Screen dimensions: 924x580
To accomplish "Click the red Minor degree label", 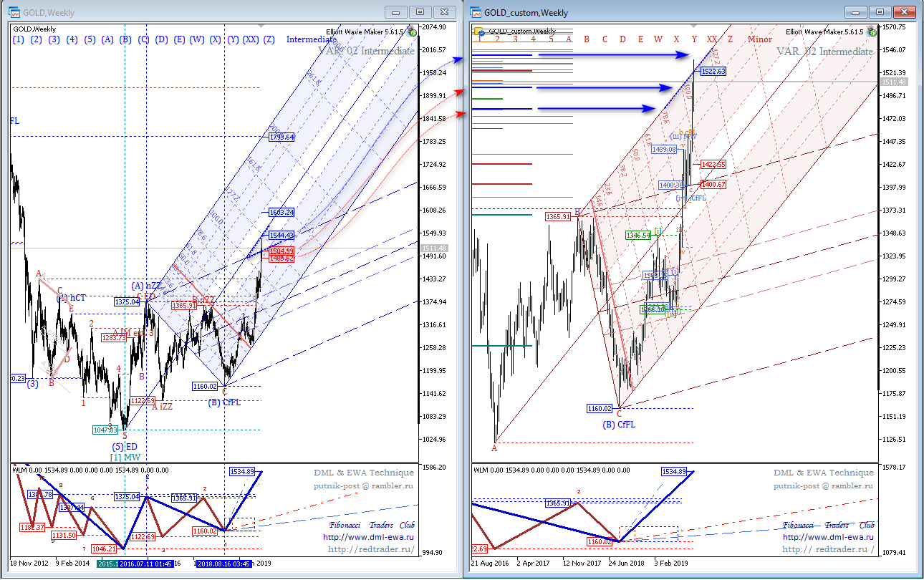I will [760, 39].
